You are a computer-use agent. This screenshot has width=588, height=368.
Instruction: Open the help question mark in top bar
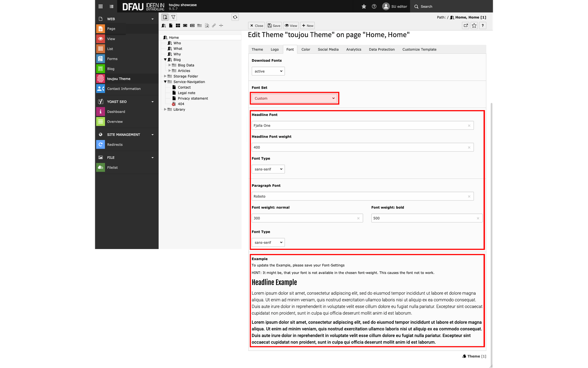pyautogui.click(x=374, y=6)
